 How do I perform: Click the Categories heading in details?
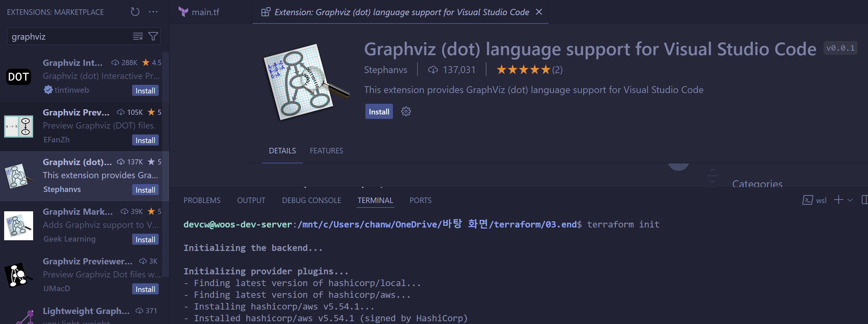tap(757, 184)
